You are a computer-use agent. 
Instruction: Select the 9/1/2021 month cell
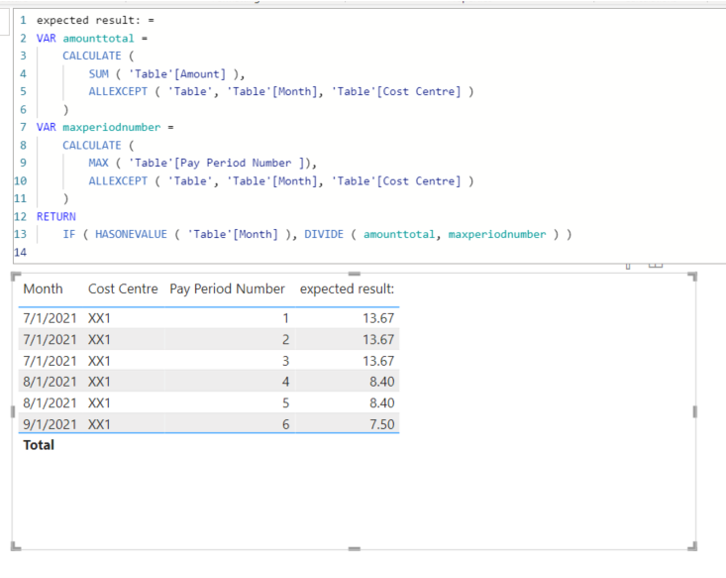coord(50,424)
